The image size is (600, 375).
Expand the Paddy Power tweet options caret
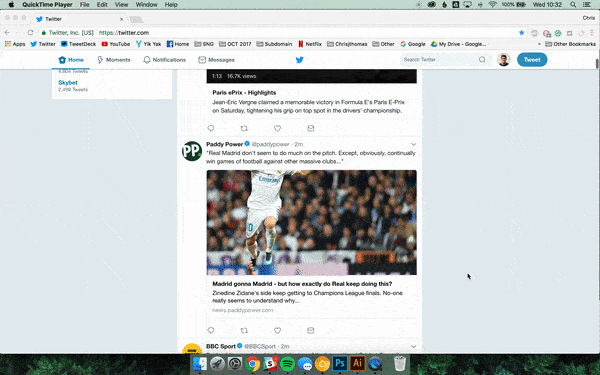(x=413, y=144)
